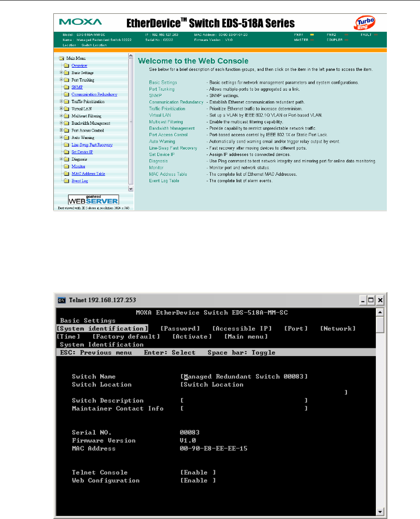Viewport: 420px width, 519px height.
Task: Click tree pane scroll-down arrow
Action: tap(131, 189)
